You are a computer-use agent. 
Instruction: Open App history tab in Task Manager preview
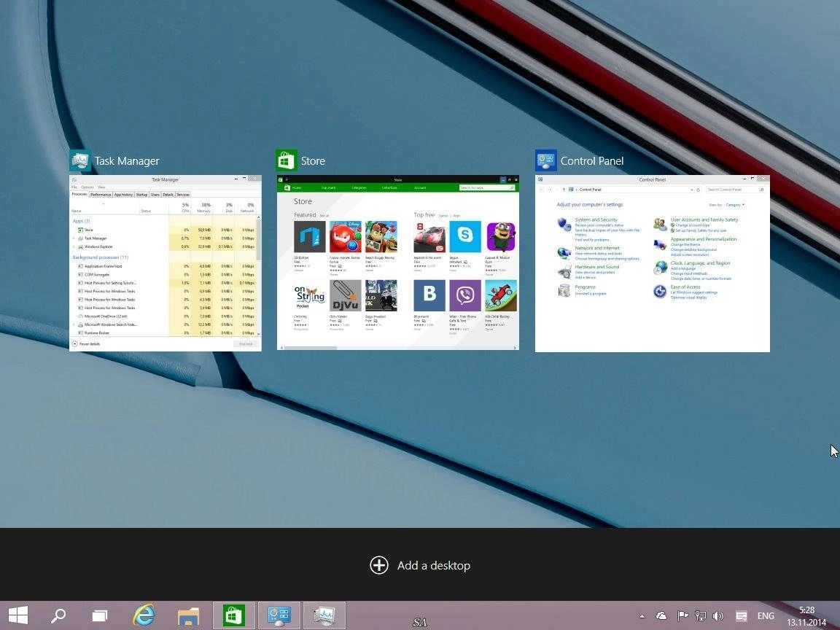coord(123,195)
